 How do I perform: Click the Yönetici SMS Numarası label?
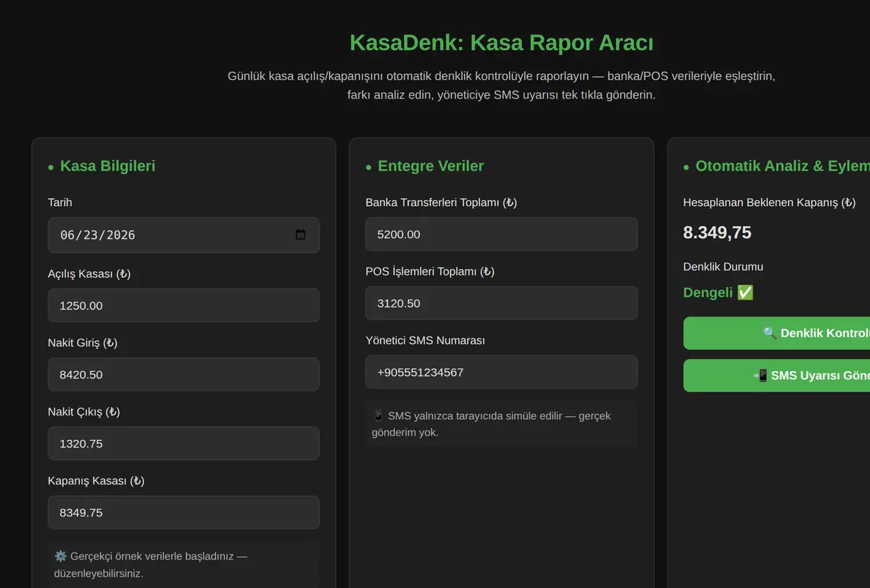[426, 340]
